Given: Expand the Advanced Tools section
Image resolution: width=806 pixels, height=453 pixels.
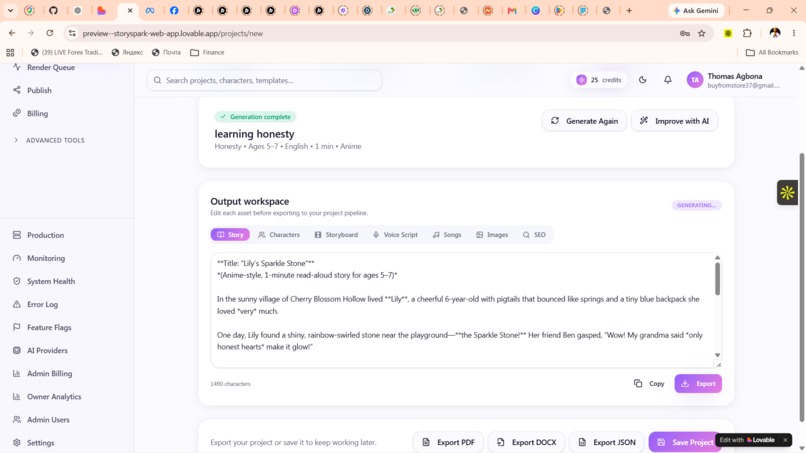Looking at the screenshot, I should [x=49, y=140].
